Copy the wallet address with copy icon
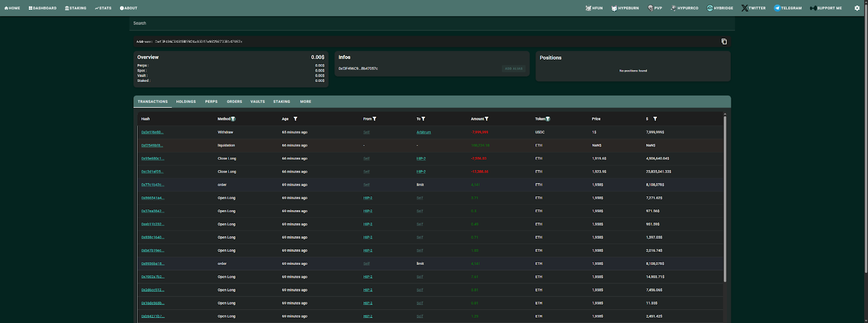 click(x=724, y=41)
